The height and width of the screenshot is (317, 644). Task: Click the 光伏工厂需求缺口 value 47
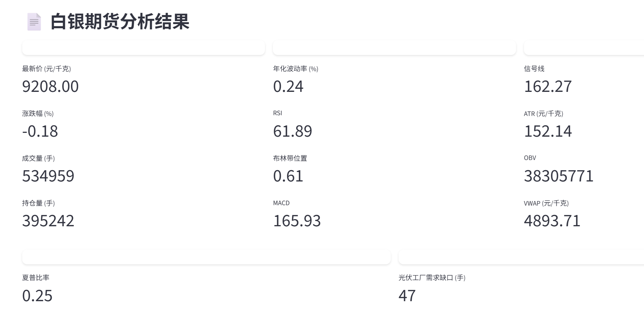407,297
